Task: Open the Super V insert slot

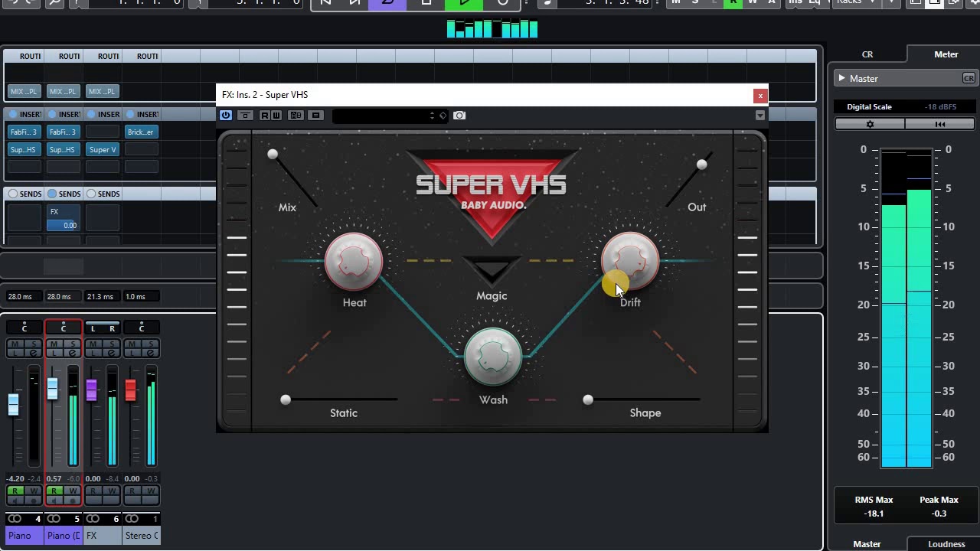Action: pos(102,149)
